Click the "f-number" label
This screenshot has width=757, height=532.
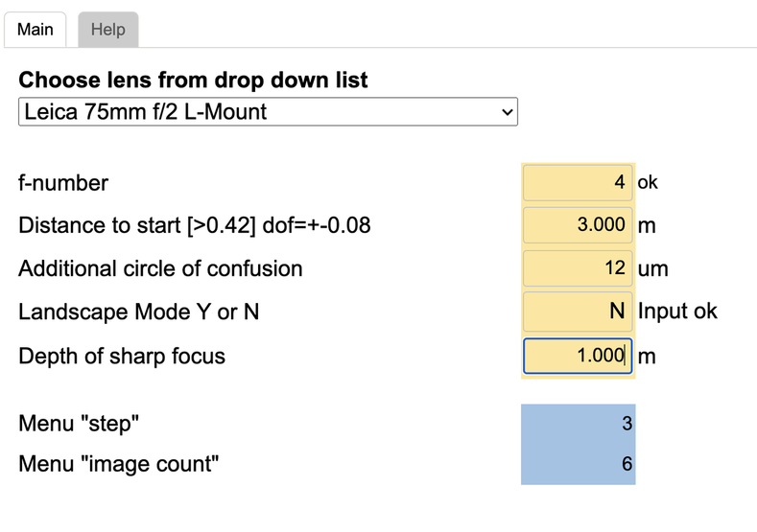63,183
